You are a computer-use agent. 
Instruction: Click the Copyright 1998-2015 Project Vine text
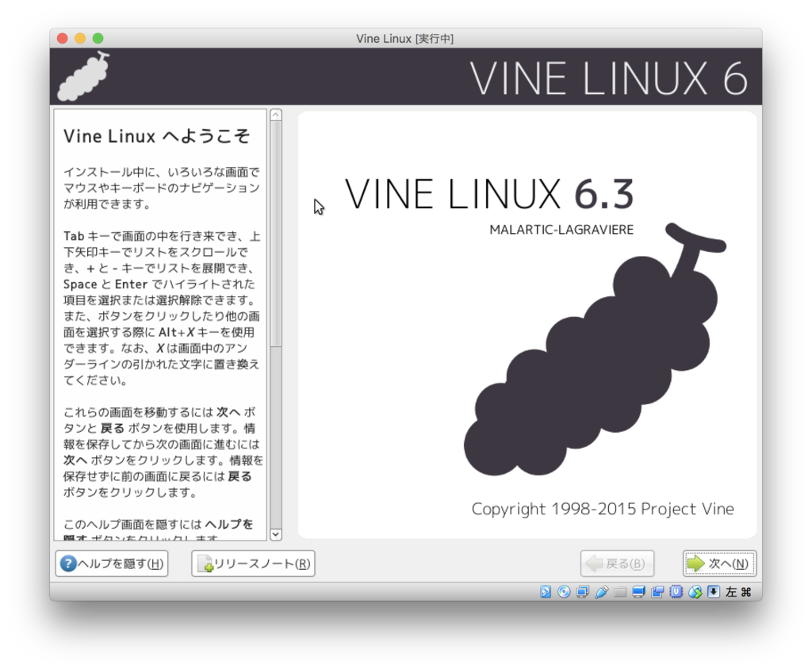click(x=603, y=509)
